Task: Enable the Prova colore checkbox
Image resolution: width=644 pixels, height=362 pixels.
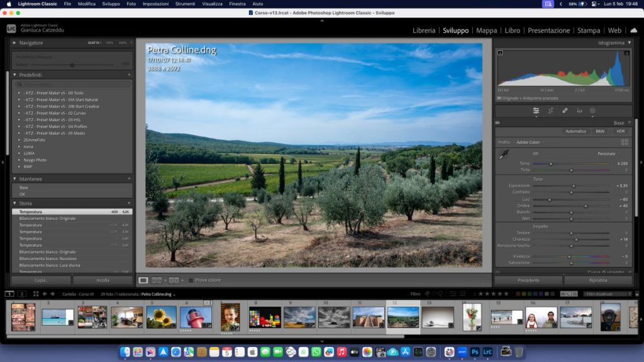Action: pyautogui.click(x=191, y=280)
